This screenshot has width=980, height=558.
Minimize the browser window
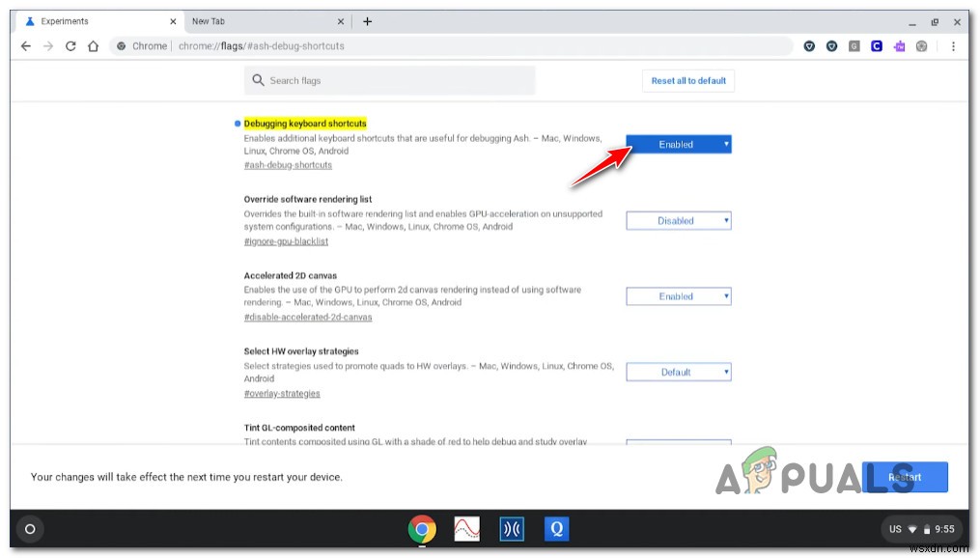pyautogui.click(x=911, y=22)
